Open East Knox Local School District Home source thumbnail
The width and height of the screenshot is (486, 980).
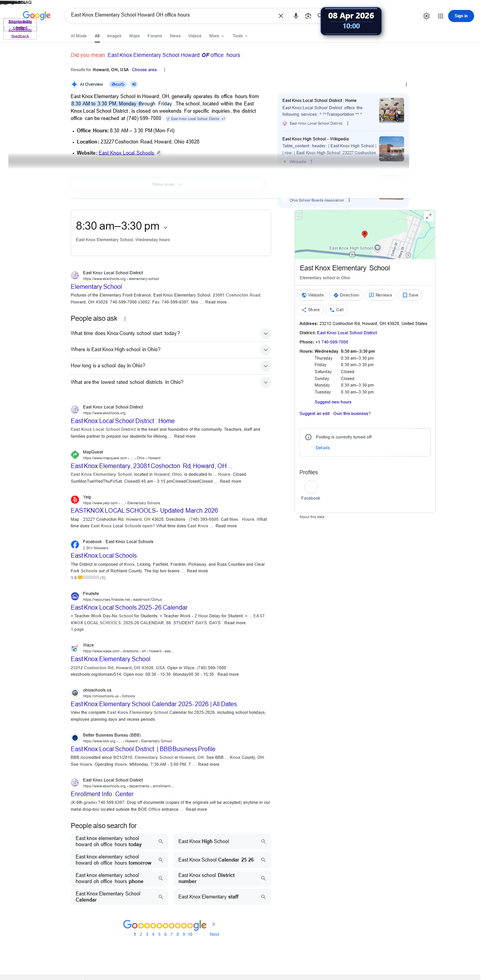391,110
